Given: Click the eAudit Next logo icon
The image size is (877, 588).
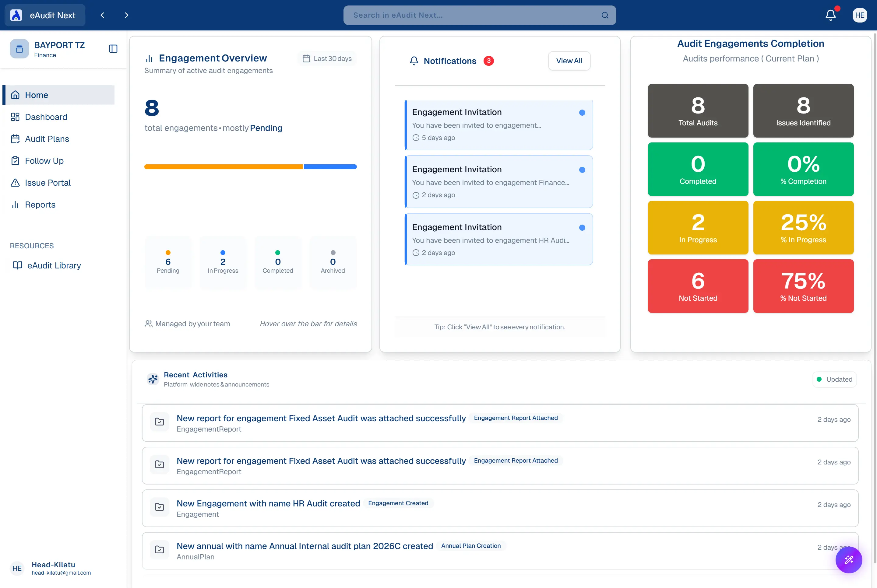Looking at the screenshot, I should coord(16,16).
